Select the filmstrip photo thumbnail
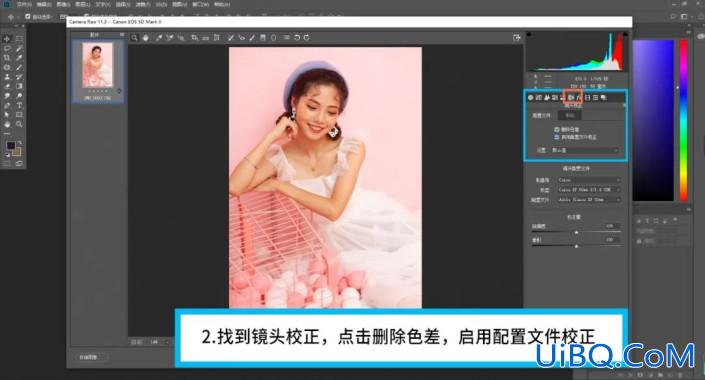 [x=98, y=66]
